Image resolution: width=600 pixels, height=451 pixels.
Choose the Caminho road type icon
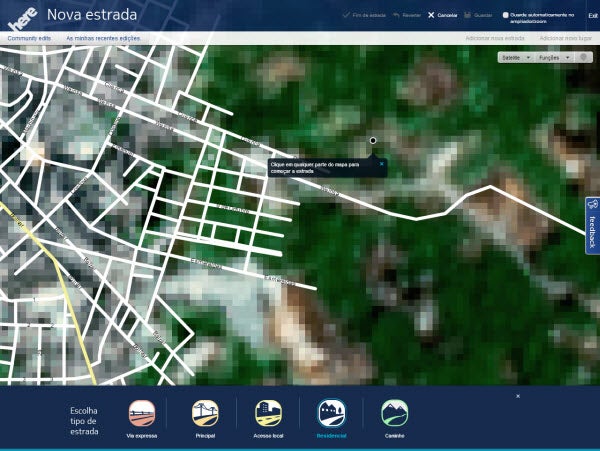[x=394, y=414]
